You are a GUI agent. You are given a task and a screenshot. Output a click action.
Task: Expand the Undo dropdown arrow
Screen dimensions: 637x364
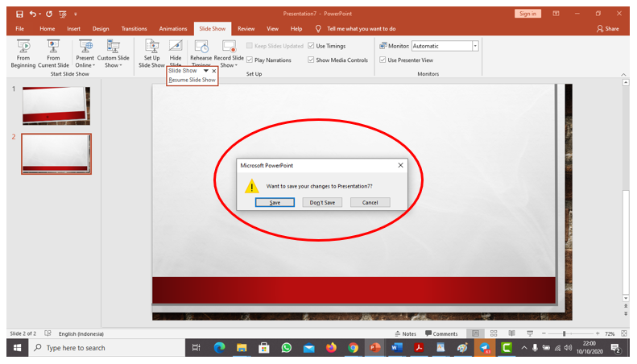tap(39, 14)
